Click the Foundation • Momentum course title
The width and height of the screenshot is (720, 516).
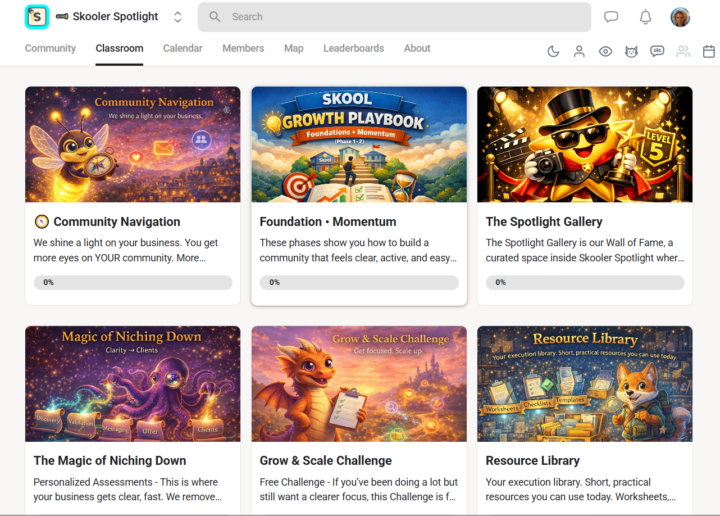328,222
